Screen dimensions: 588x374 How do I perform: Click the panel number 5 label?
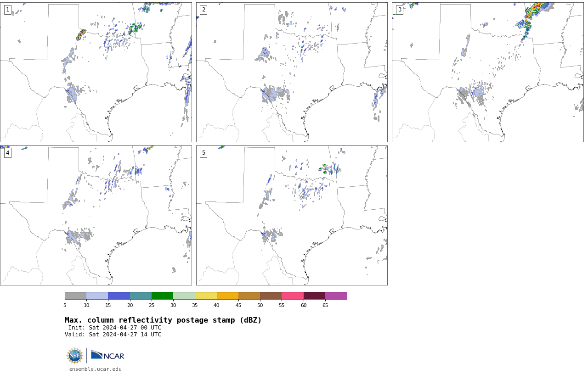pyautogui.click(x=204, y=153)
